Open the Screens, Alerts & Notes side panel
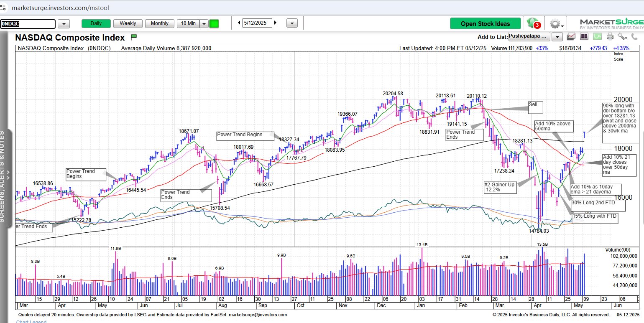 pyautogui.click(x=3, y=175)
